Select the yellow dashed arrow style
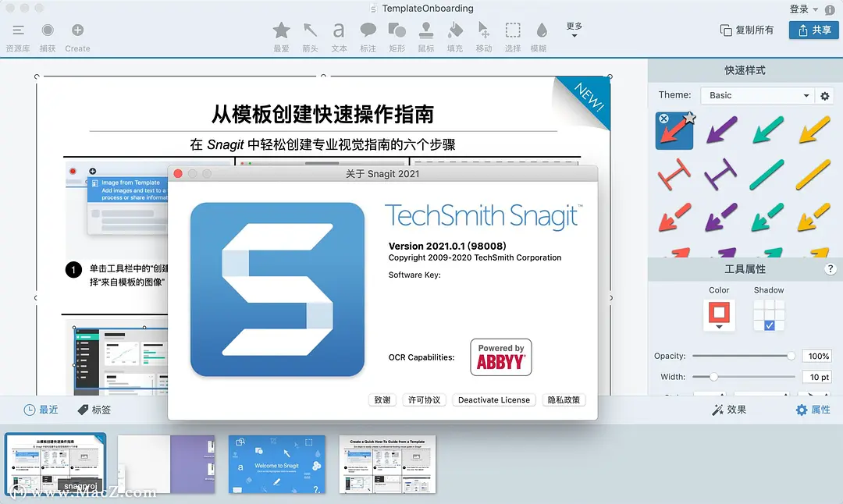The image size is (843, 504). pos(814,217)
